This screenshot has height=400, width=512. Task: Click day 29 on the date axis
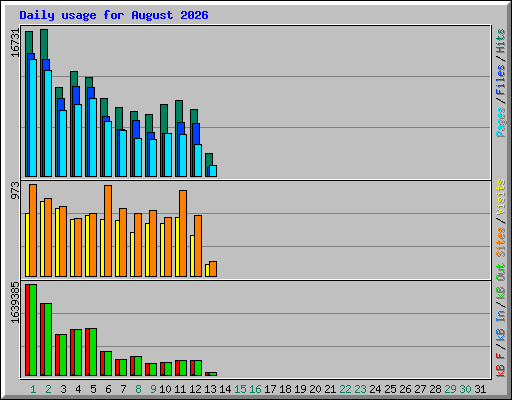point(450,389)
